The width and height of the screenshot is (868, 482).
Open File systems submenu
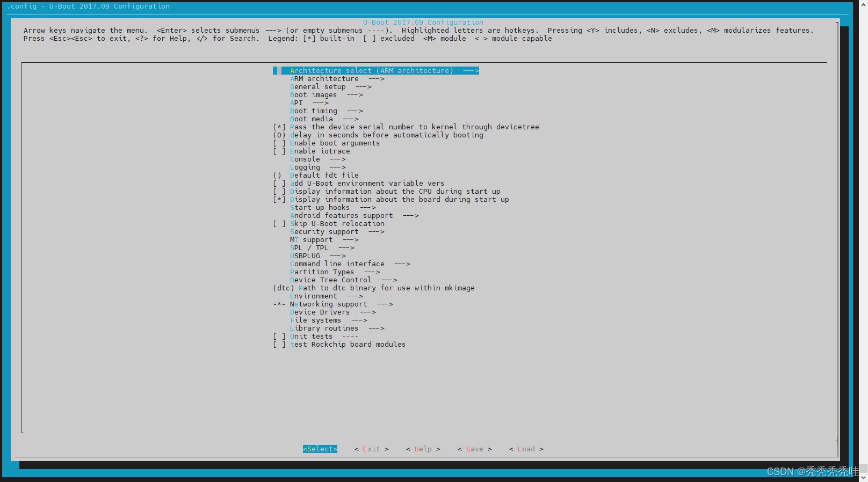[329, 320]
